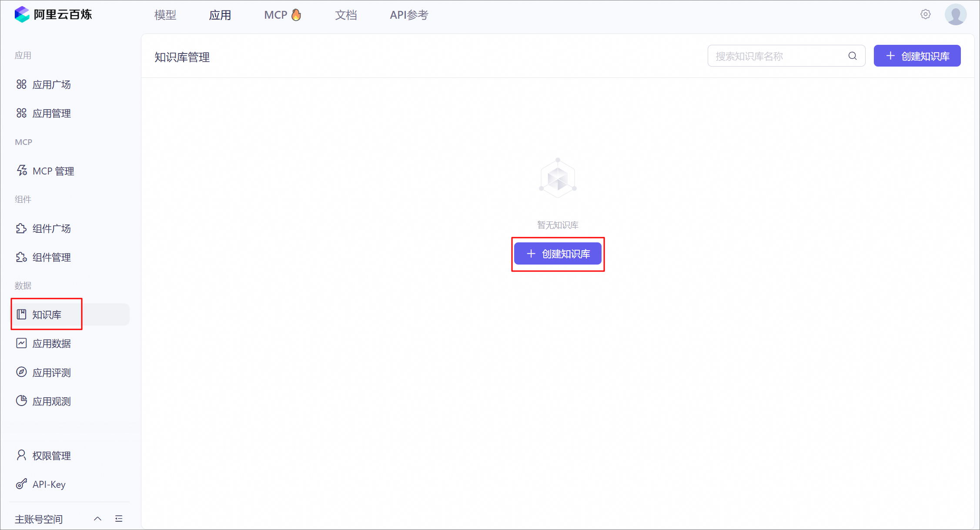
Task: Click top-right 创建知识库 button
Action: [917, 56]
